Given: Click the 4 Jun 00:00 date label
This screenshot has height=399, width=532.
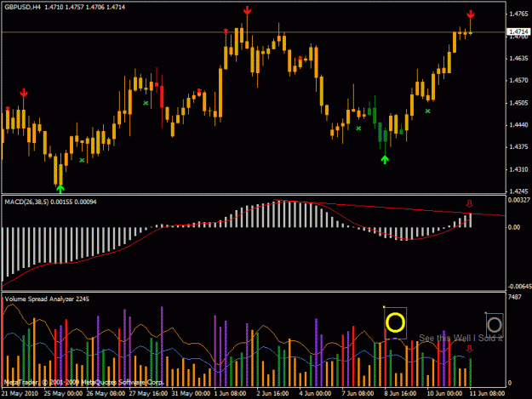Looking at the screenshot, I should pos(315,394).
